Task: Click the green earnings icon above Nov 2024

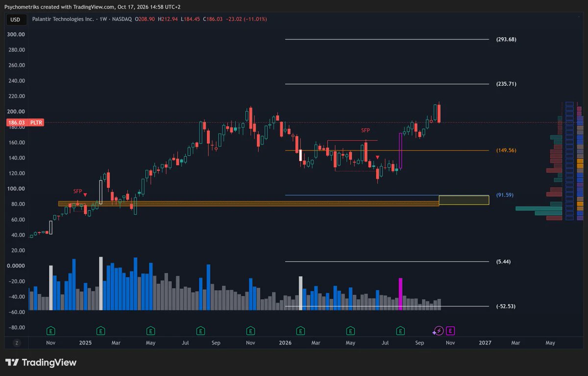Action: (x=50, y=330)
